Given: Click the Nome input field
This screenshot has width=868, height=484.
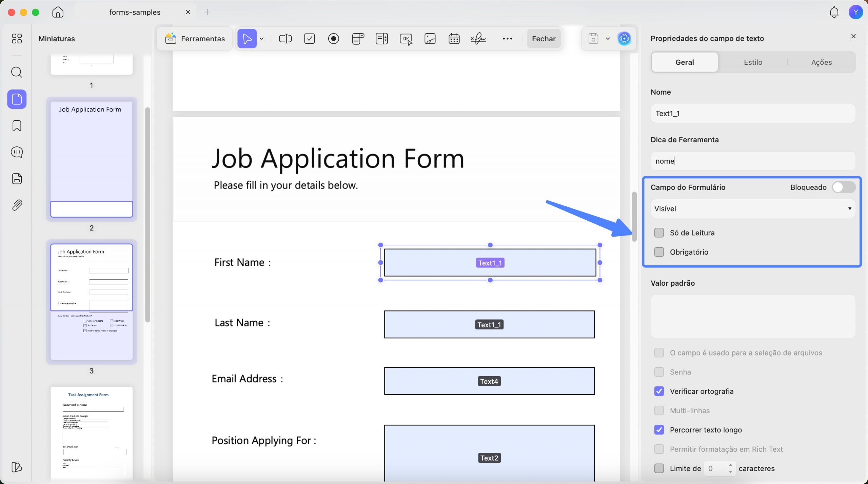Looking at the screenshot, I should coord(753,114).
